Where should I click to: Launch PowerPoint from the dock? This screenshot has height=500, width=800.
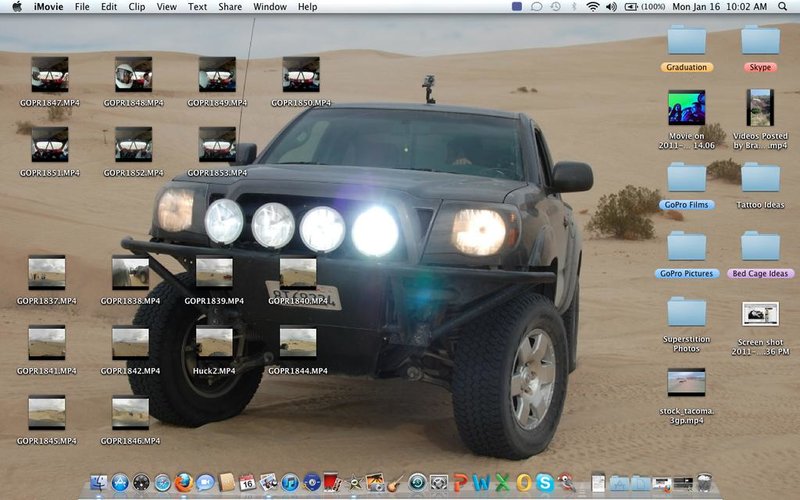[460, 482]
